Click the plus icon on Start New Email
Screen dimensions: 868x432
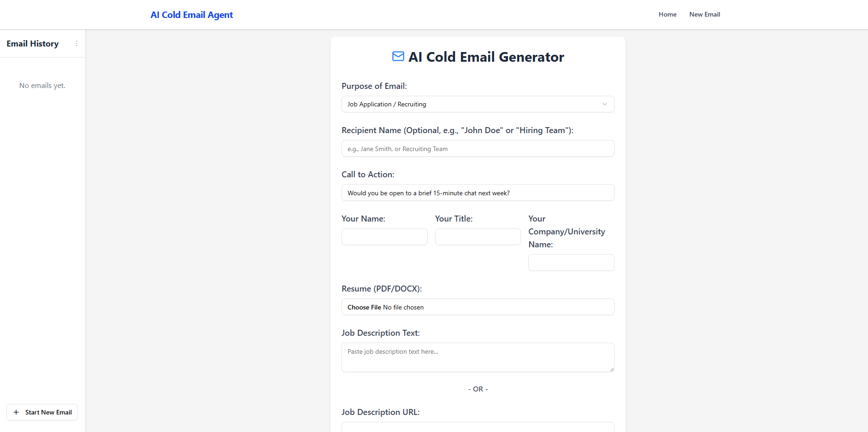click(17, 412)
